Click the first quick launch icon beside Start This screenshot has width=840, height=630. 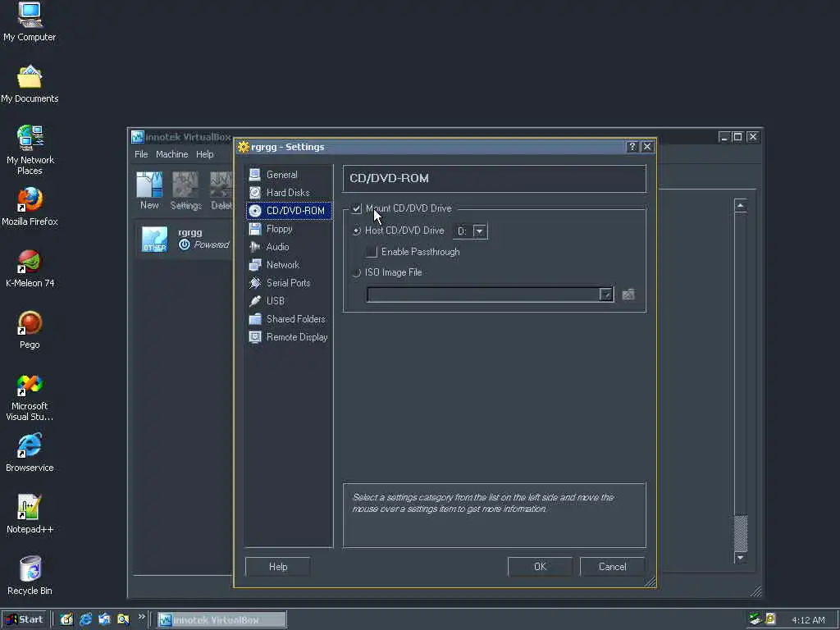click(66, 619)
